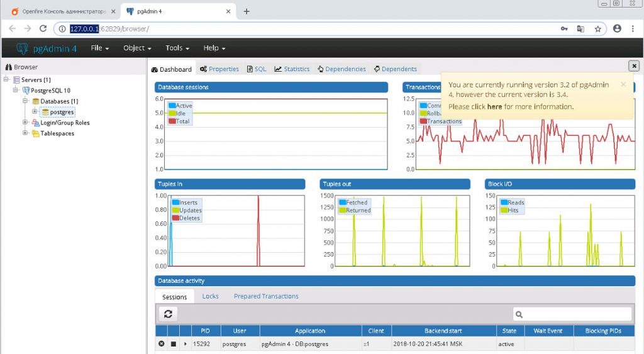This screenshot has height=354, width=644.
Task: Collapse the Databases node
Action: 25,101
